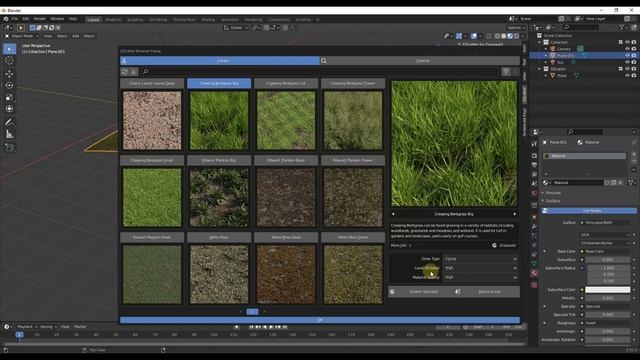Select the Measure tool
This screenshot has height=360, width=640.
pyautogui.click(x=9, y=134)
